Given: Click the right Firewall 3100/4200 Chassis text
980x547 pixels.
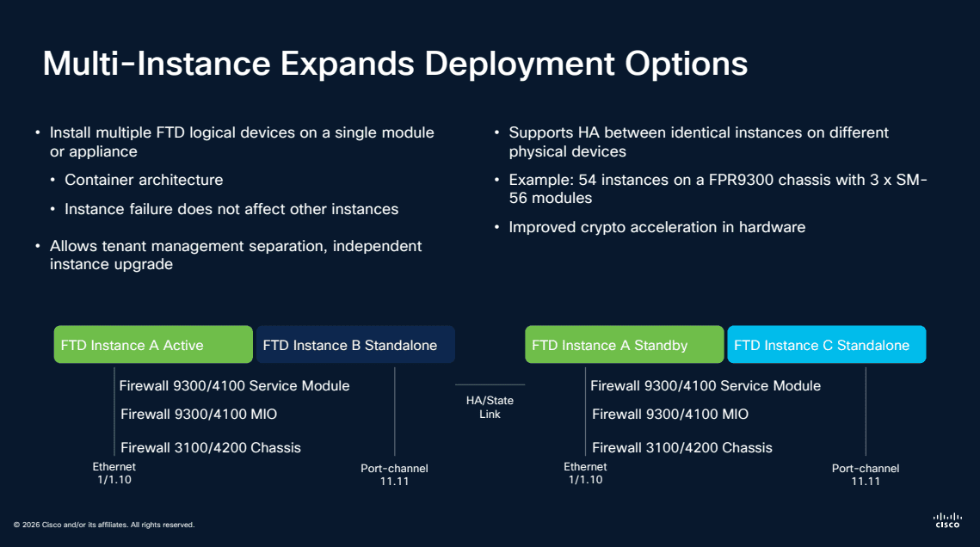Looking at the screenshot, I should 681,447.
